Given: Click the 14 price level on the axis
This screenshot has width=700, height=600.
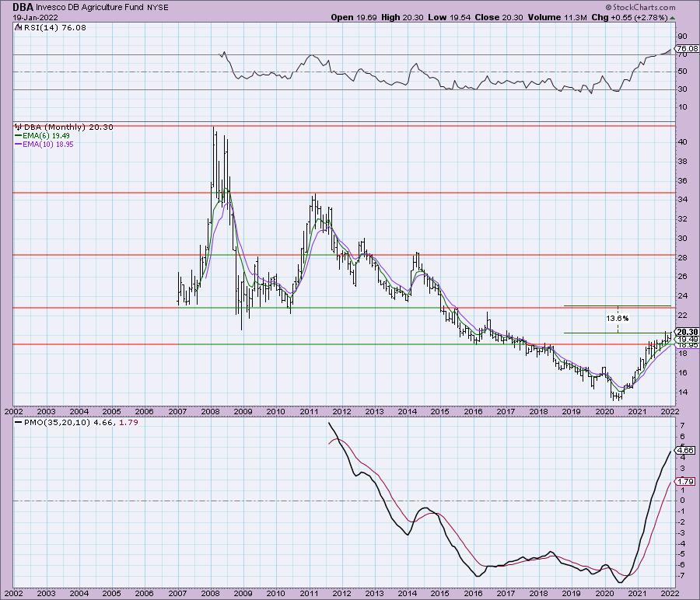Looking at the screenshot, I should (682, 392).
